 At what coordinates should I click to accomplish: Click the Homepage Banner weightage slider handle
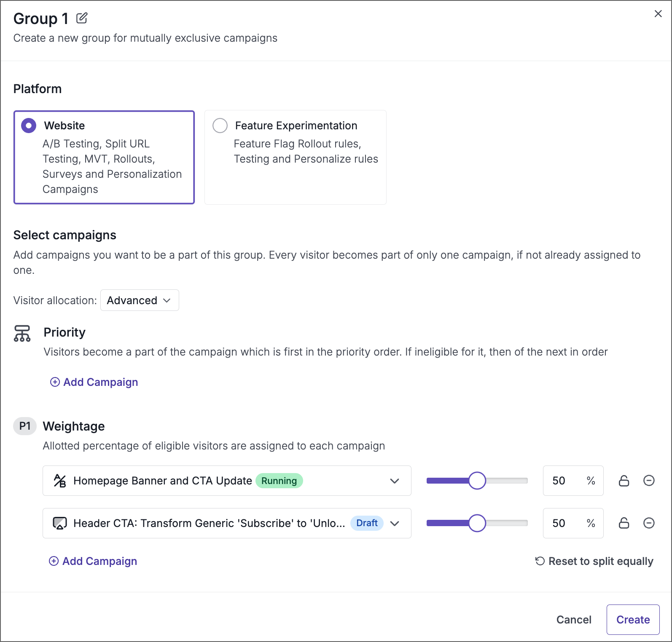coord(477,481)
